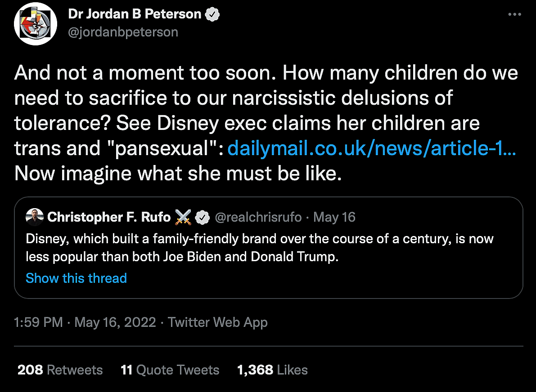Visit the @jordanbpeterson handle

(123, 32)
